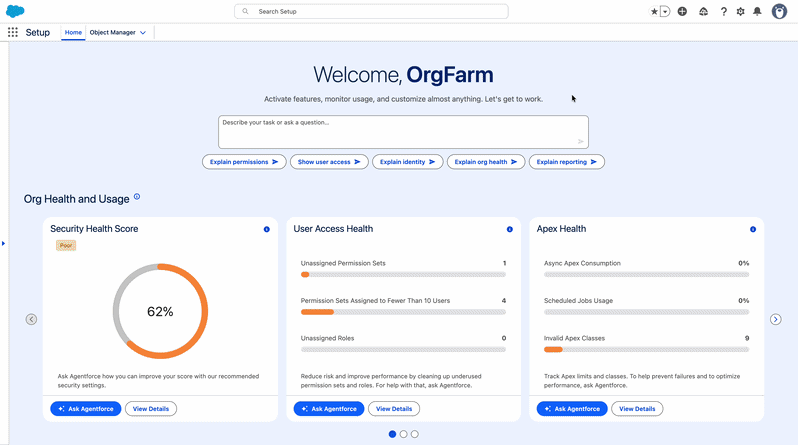Screen dimensions: 798x445
Task: Click the Setup gear icon
Action: point(740,11)
